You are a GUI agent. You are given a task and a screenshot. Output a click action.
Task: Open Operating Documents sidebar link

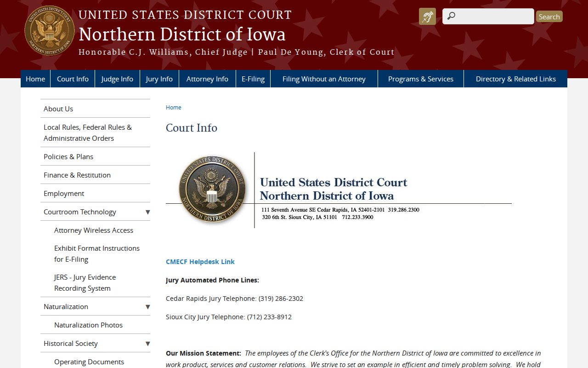point(89,362)
